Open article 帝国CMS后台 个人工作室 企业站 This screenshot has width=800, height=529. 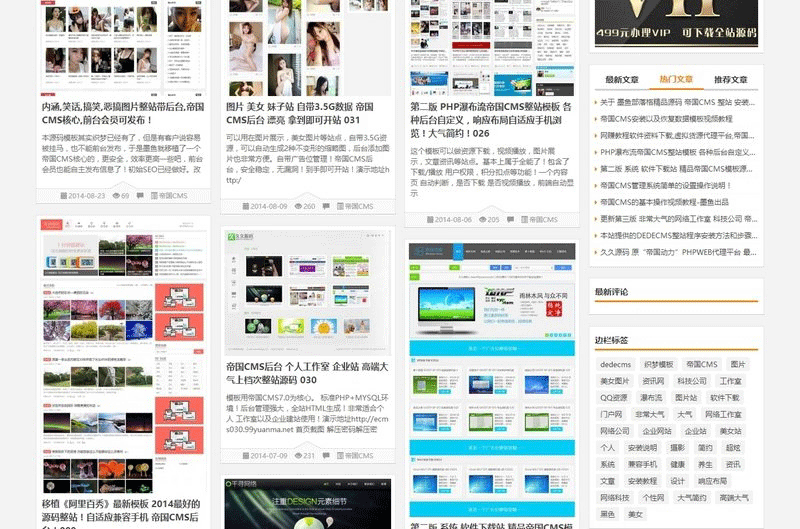click(307, 373)
